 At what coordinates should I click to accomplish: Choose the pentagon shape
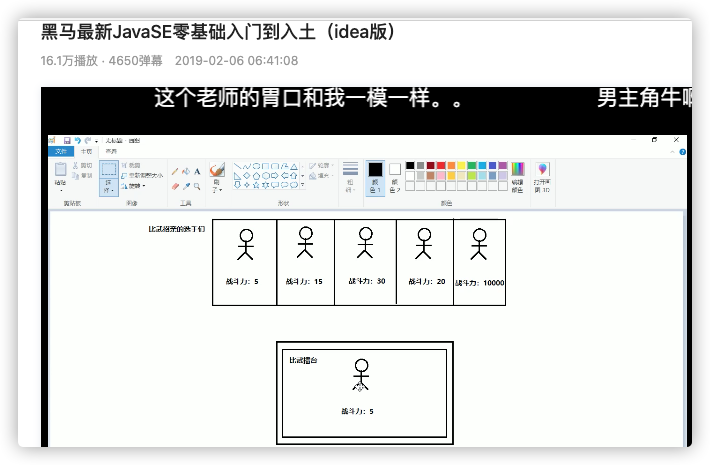click(x=256, y=176)
